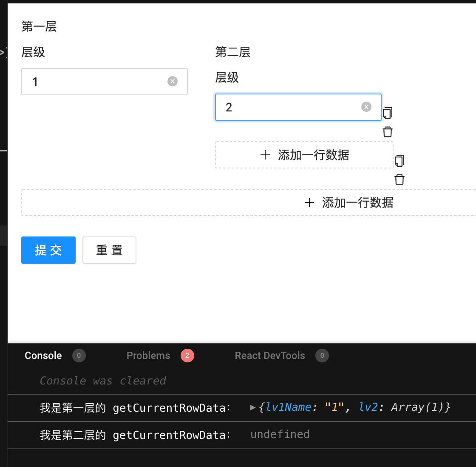Copy the second-layer row with the copy icon
This screenshot has height=467, width=476.
(387, 113)
